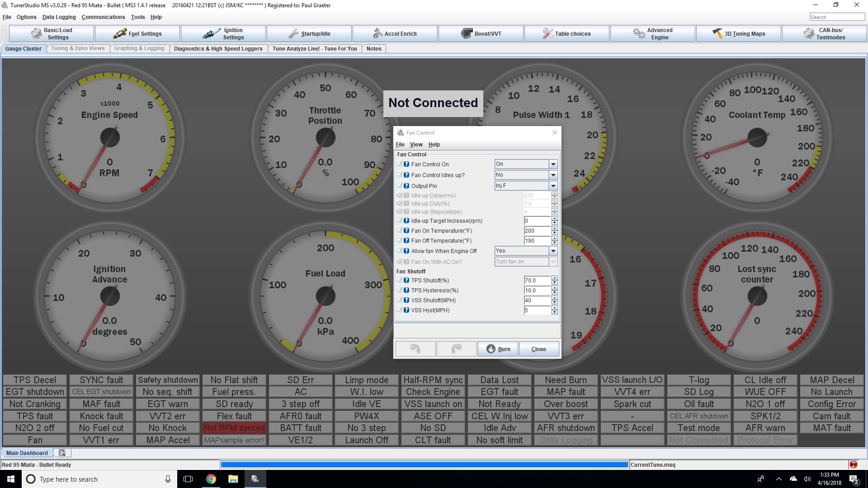The width and height of the screenshot is (868, 488).
Task: Click the undo arrow button in Fan Control
Action: pos(415,349)
